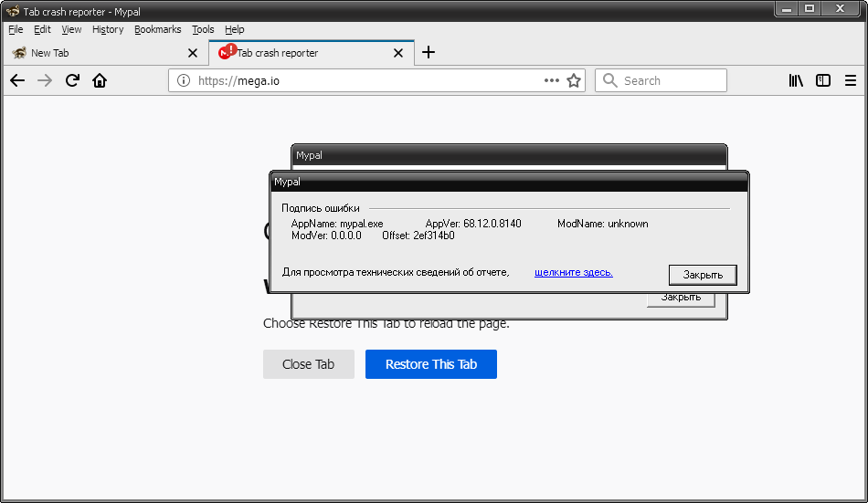Click Закрыть in back Mypal dialog
This screenshot has height=503, width=868.
coord(681,299)
